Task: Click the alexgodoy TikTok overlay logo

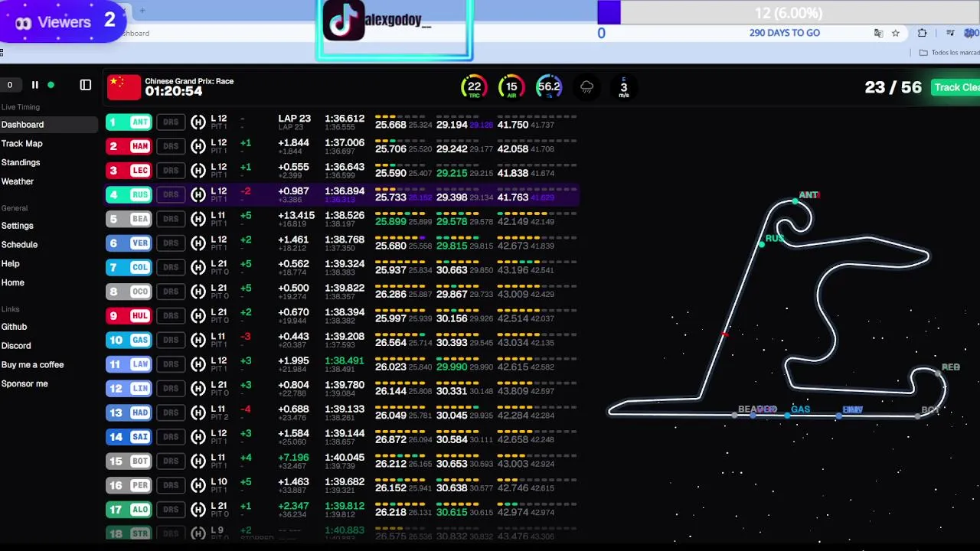Action: pyautogui.click(x=344, y=21)
